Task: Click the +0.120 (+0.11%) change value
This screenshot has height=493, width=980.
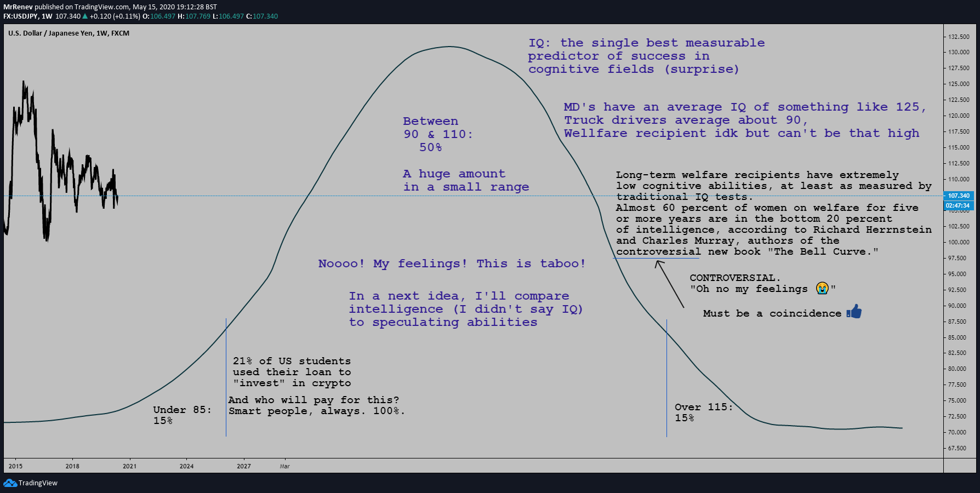Action: pyautogui.click(x=115, y=16)
